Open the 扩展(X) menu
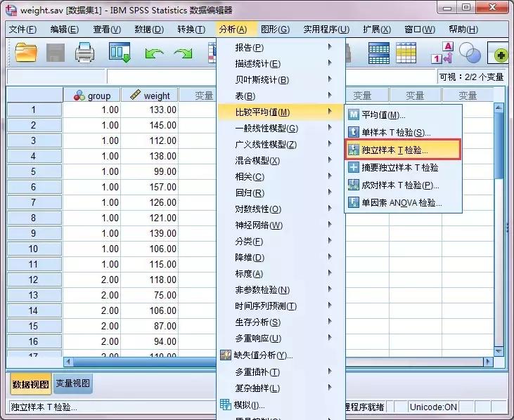The image size is (514, 420). coord(377,29)
